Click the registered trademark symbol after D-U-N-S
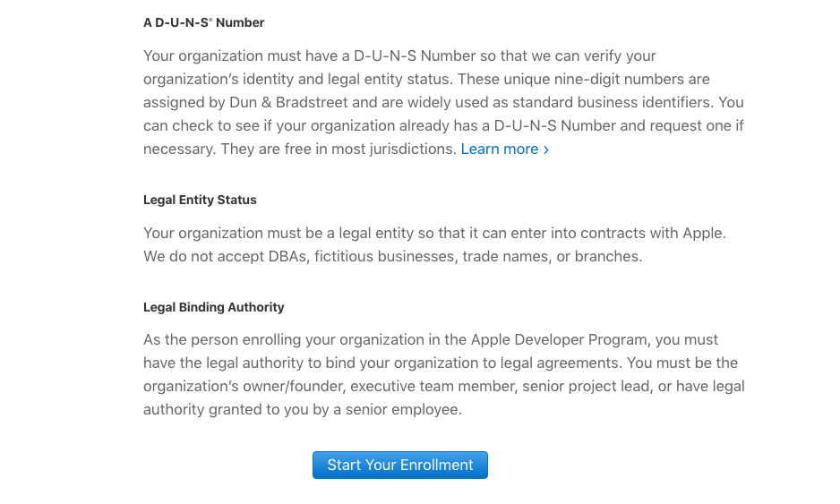Screen dimensions: 840x504 coord(210,20)
